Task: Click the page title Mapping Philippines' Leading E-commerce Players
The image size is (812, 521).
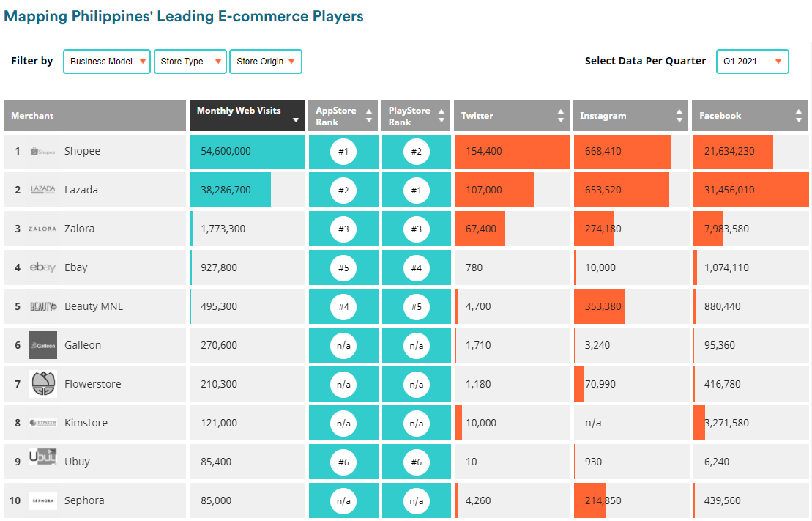Action: [x=183, y=16]
